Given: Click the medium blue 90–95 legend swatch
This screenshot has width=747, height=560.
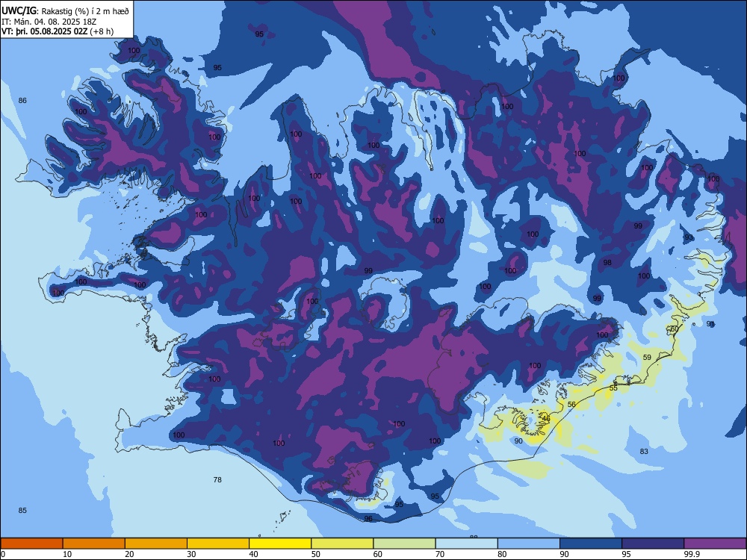Looking at the screenshot, I should [591, 544].
